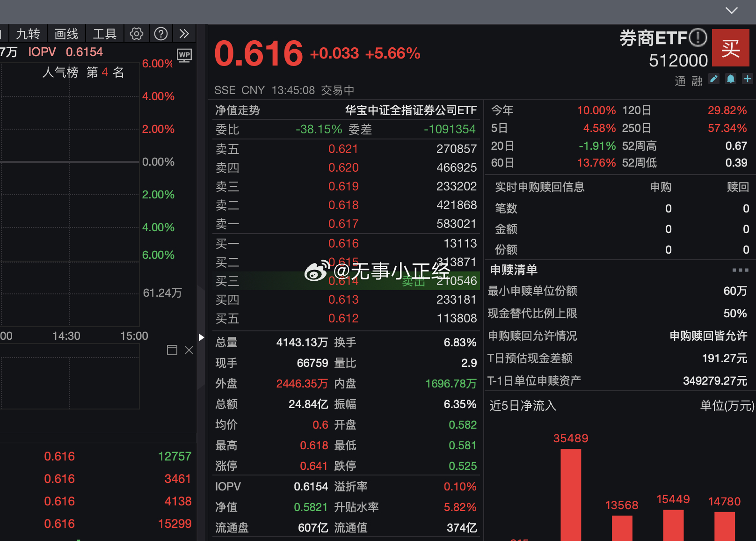Click 总量 4143.13万 value
Image resolution: width=756 pixels, height=541 pixels.
pos(302,343)
